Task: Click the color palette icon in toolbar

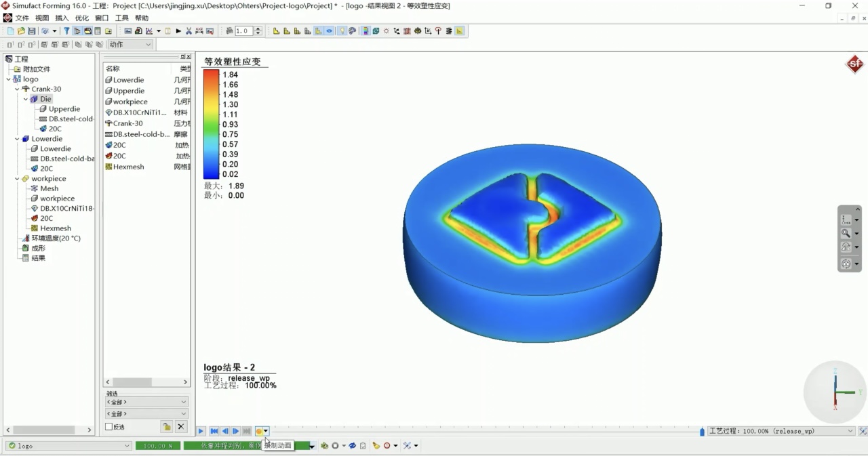Action: click(x=353, y=31)
